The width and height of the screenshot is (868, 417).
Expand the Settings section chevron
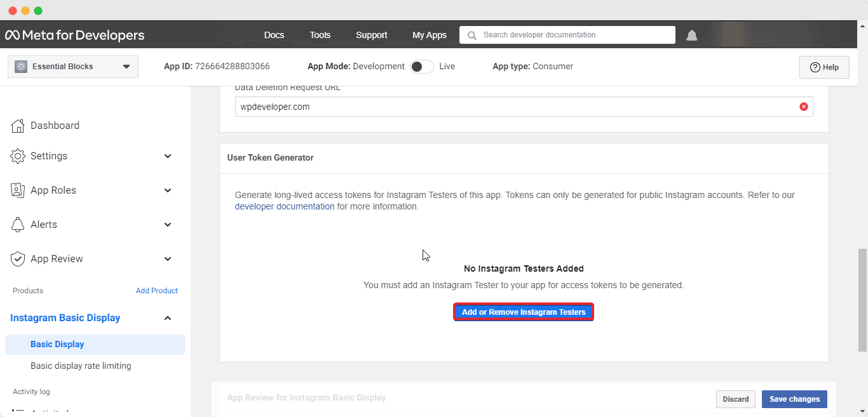click(x=168, y=156)
